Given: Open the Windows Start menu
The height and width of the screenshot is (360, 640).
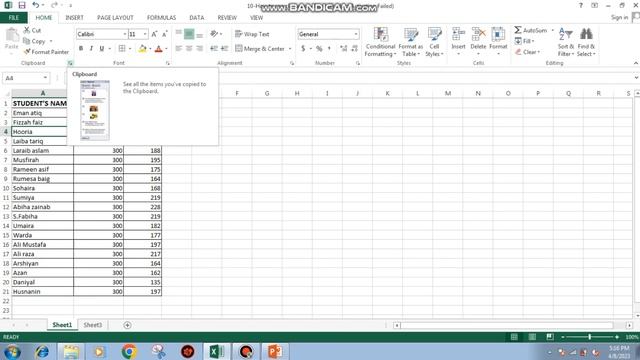Looking at the screenshot, I should click(12, 351).
